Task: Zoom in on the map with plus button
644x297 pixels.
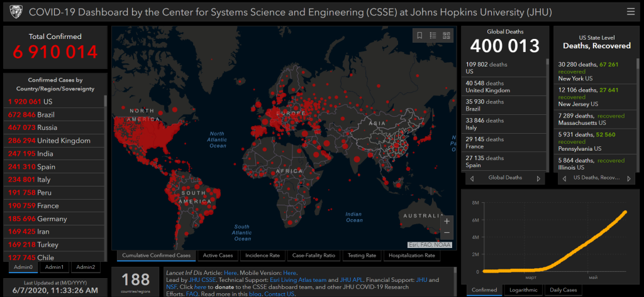Action: 447,221
